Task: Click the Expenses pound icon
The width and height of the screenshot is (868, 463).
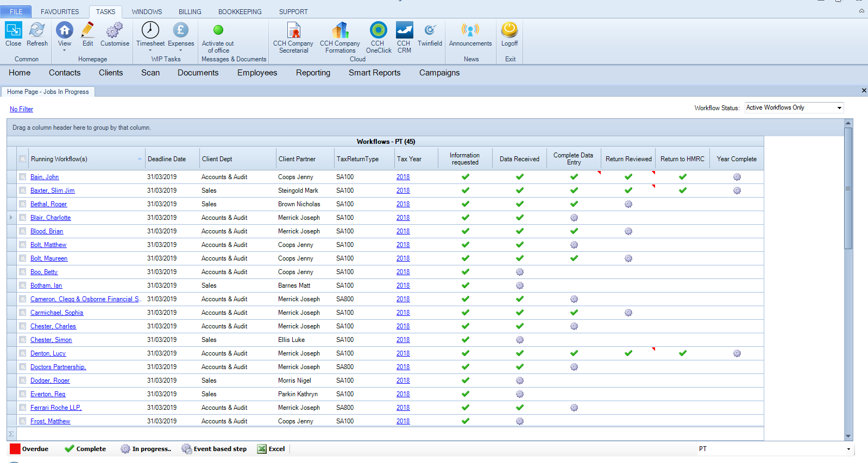Action: click(x=180, y=31)
